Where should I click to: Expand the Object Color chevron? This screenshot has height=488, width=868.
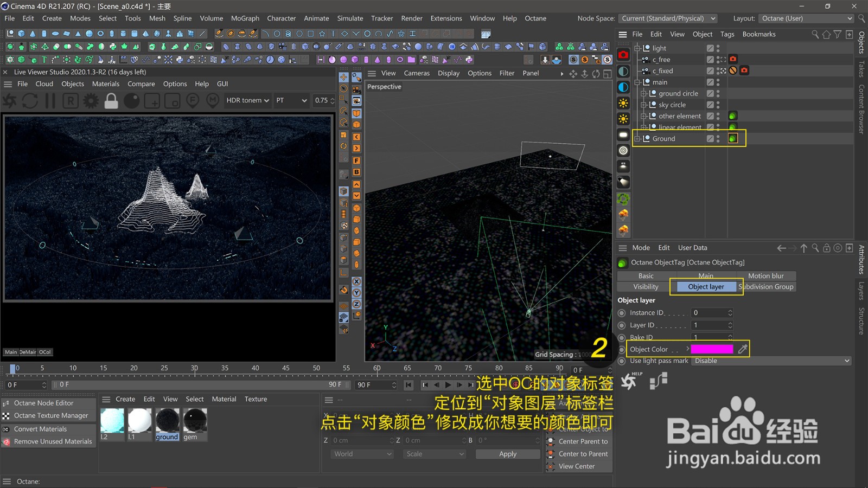pos(688,349)
